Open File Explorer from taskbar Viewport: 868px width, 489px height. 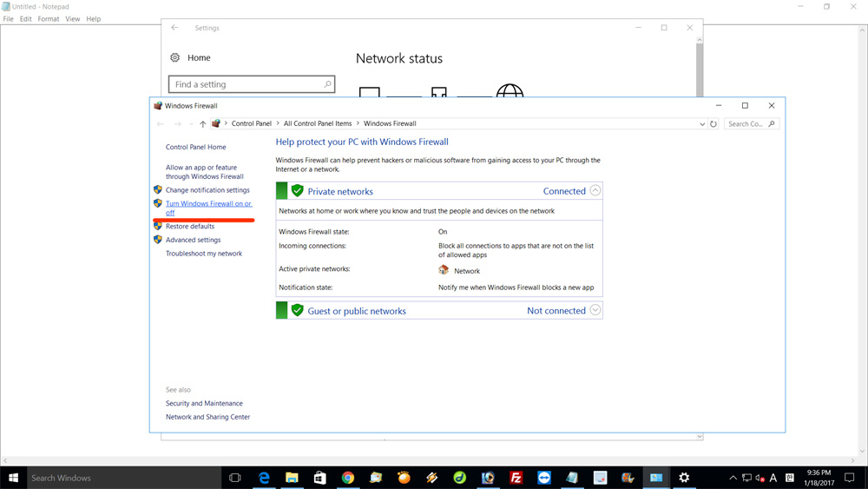click(x=292, y=478)
